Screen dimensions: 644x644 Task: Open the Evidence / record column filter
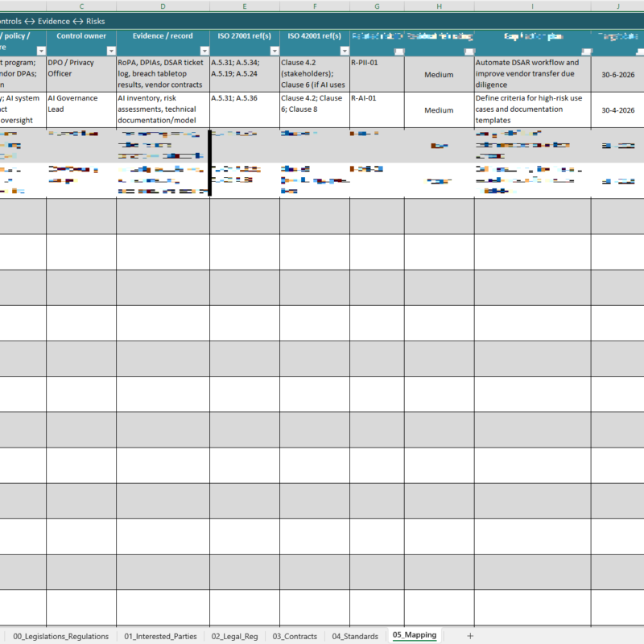(205, 50)
